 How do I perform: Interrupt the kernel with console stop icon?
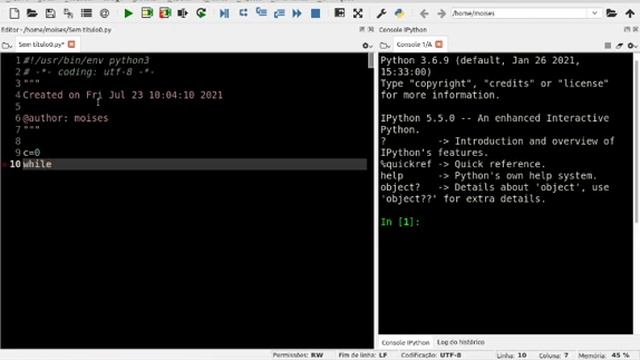608,46
